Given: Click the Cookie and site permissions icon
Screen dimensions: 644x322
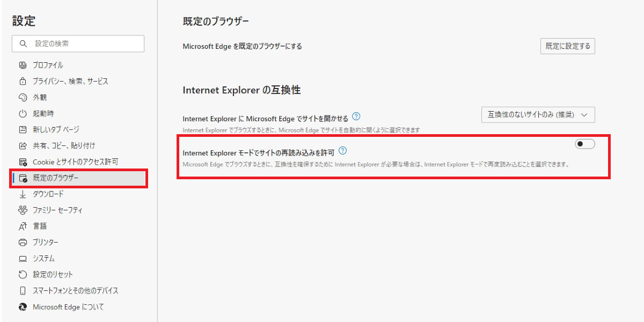Looking at the screenshot, I should pyautogui.click(x=23, y=162).
